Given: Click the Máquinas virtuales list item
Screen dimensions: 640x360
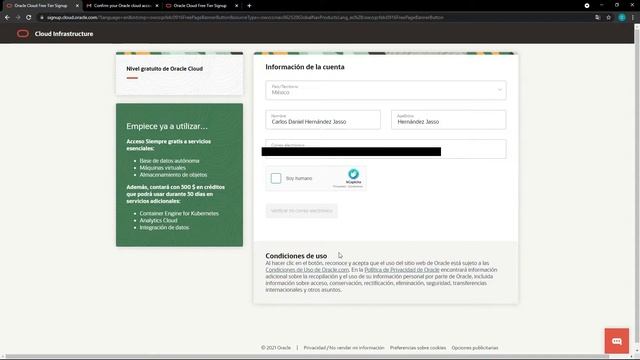Looking at the screenshot, I should [x=162, y=168].
